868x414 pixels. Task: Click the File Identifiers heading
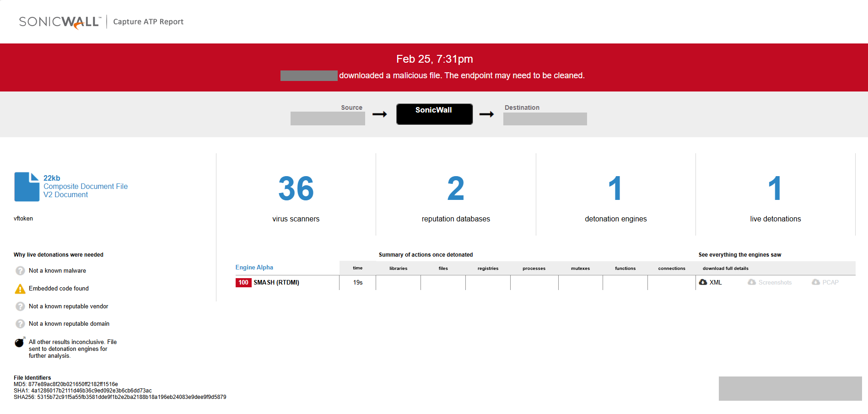[x=32, y=378]
